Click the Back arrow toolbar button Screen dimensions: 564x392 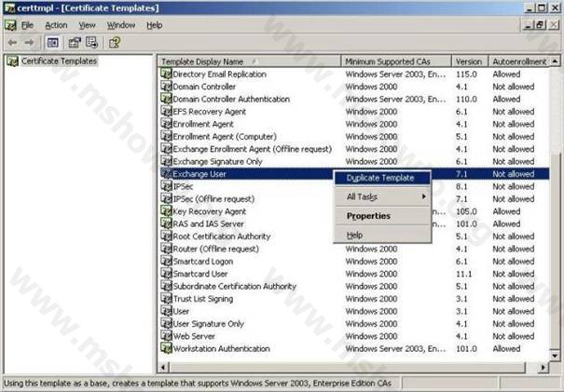coord(13,43)
